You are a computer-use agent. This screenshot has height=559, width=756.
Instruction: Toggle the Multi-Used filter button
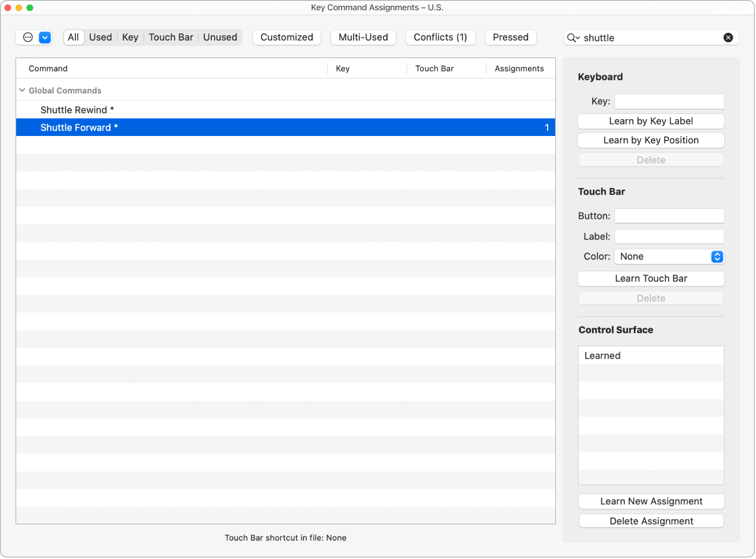pos(364,37)
